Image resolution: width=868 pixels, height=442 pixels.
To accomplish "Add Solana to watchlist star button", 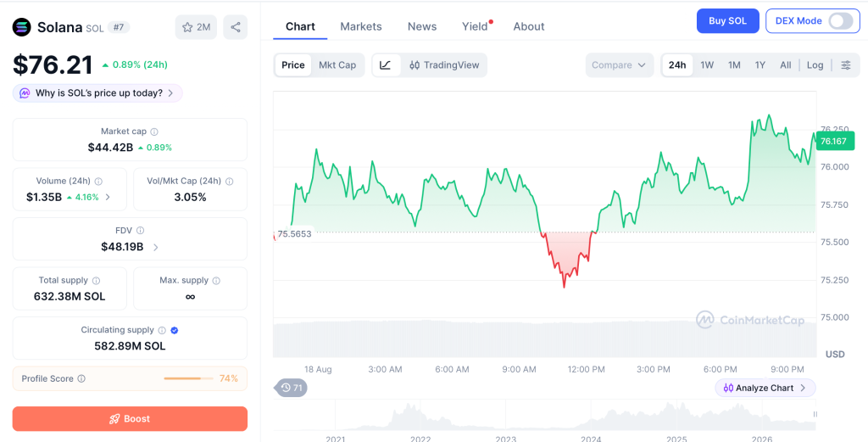I will (x=196, y=27).
